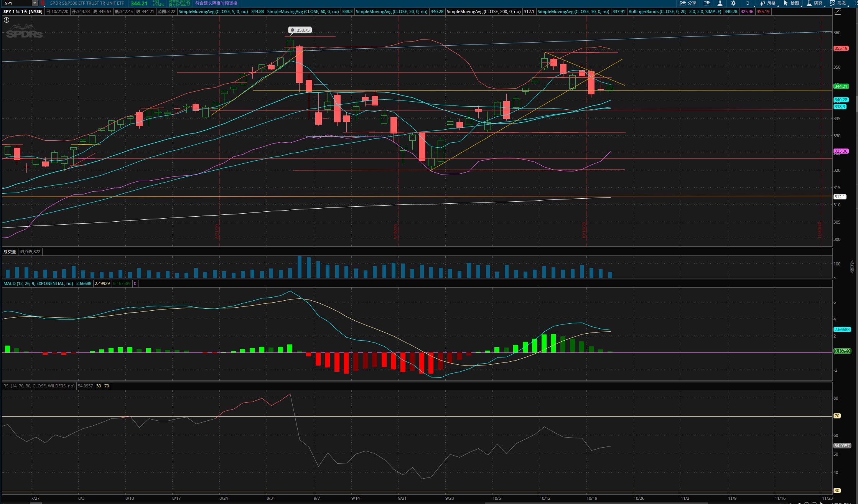Screen dimensions: 858x504
Task: Click the 8/21/20 vertical date marker
Action: pyautogui.click(x=217, y=232)
